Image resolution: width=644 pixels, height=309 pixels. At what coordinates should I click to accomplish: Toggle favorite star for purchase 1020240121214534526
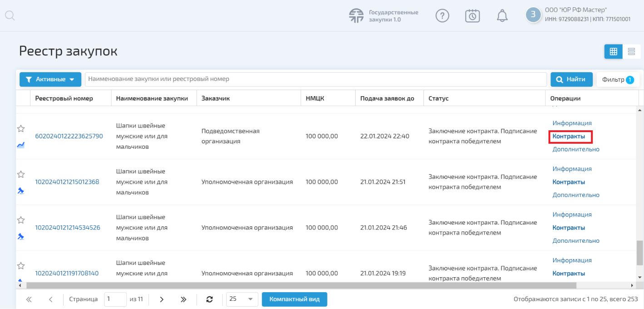click(x=20, y=220)
